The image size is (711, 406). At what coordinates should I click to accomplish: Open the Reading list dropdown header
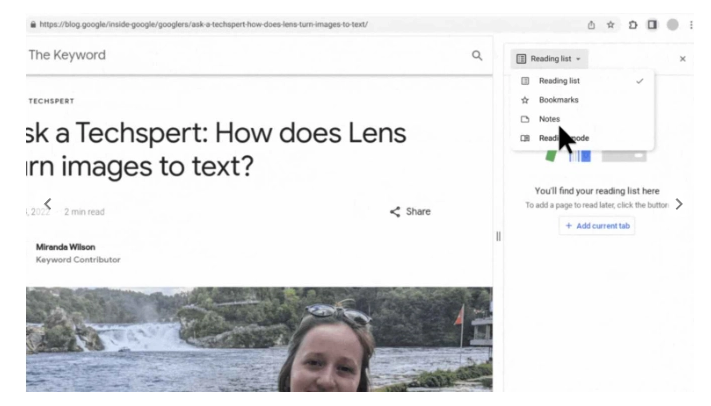(549, 59)
